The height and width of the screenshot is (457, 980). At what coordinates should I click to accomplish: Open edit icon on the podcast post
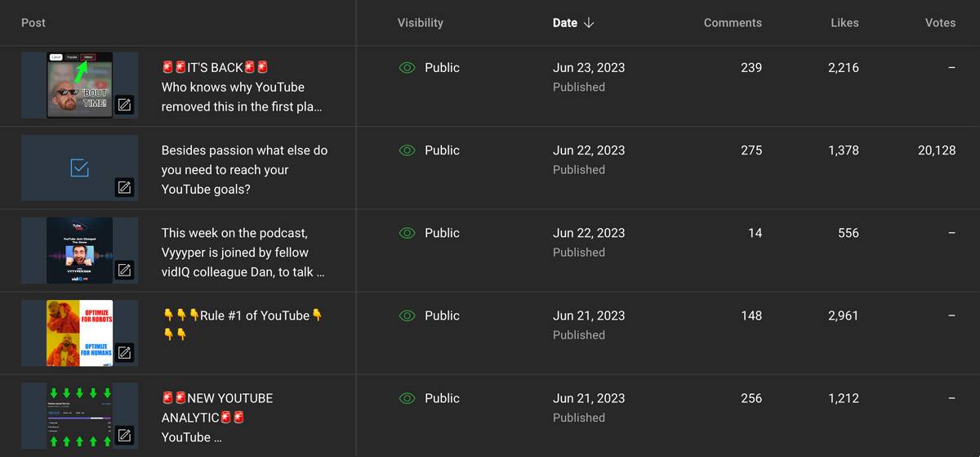pyautogui.click(x=124, y=270)
